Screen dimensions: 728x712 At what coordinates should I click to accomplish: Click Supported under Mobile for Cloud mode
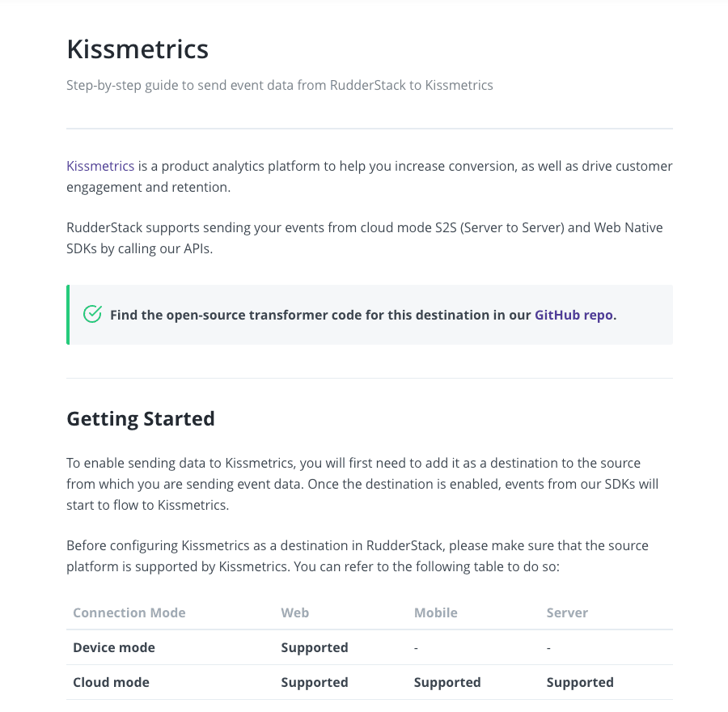447,682
